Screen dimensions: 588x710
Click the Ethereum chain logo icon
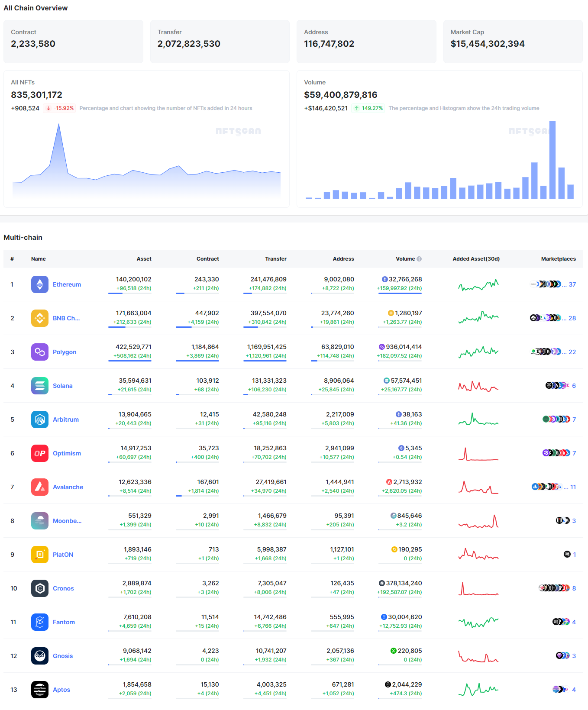(x=40, y=284)
